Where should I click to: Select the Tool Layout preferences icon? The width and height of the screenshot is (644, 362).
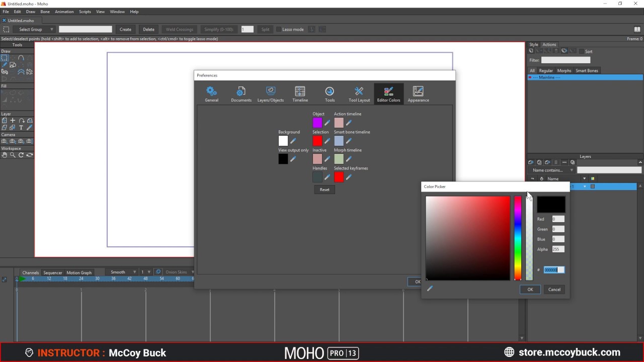coord(359,94)
